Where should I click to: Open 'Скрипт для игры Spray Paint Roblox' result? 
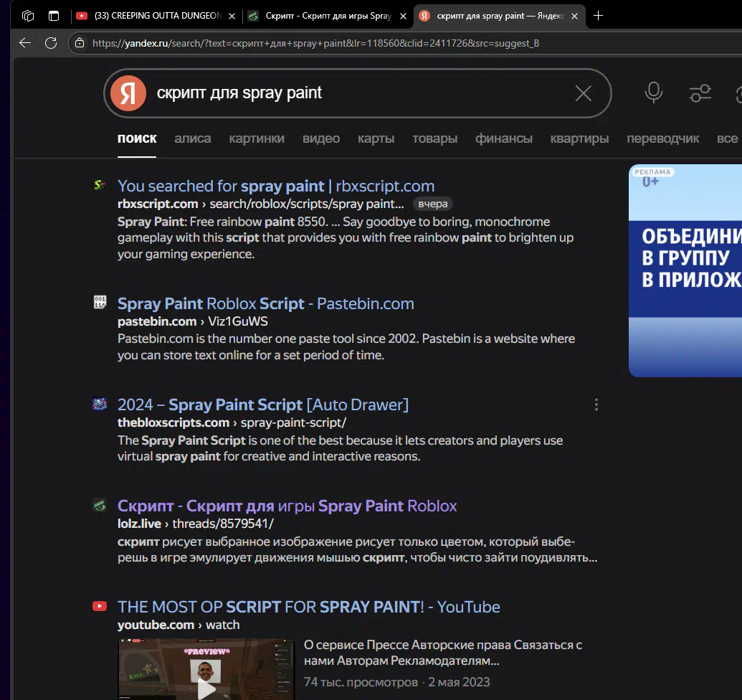click(x=287, y=506)
